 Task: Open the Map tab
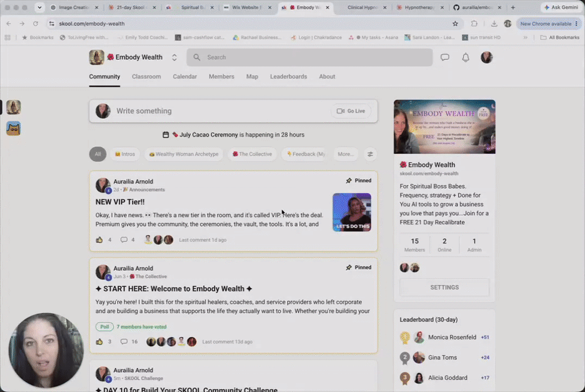coord(252,77)
